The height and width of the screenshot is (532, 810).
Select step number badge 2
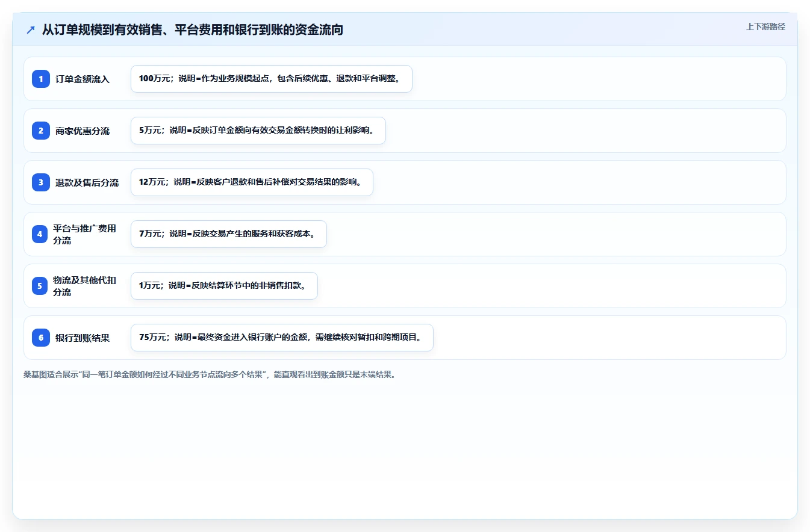(41, 131)
